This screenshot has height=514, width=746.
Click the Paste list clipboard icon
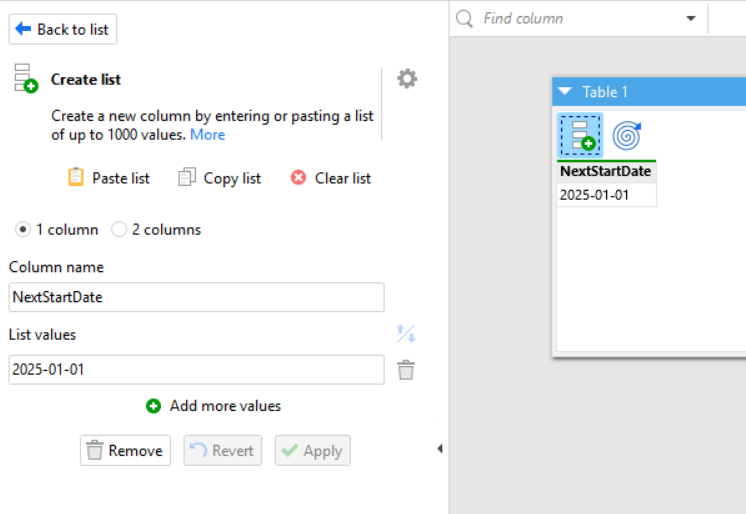coord(76,178)
